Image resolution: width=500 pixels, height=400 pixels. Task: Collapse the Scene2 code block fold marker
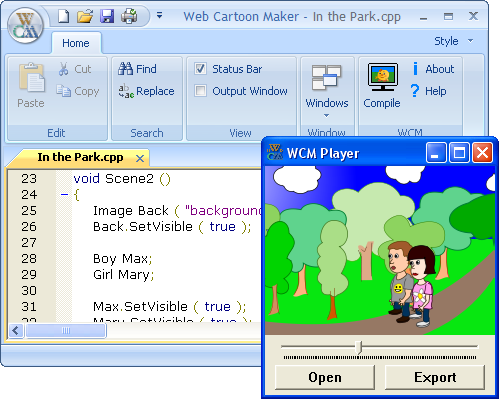click(64, 194)
